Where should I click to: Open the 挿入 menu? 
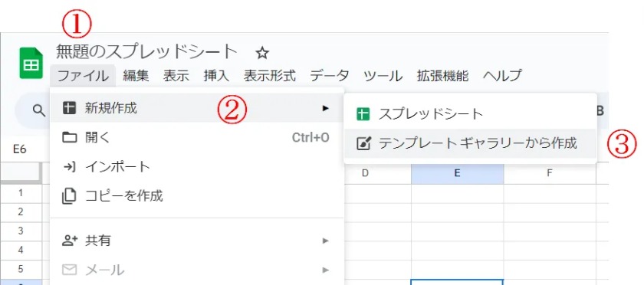coord(216,76)
